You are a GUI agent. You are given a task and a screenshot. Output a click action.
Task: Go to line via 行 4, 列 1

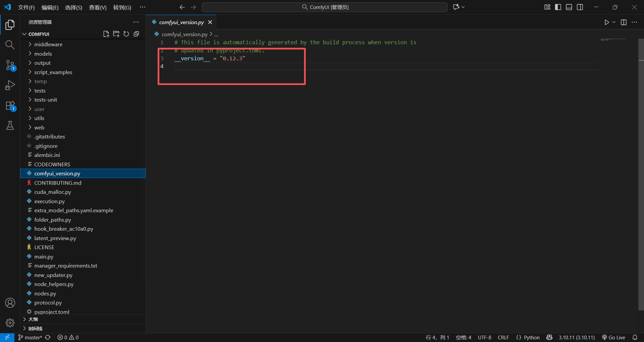(x=437, y=337)
